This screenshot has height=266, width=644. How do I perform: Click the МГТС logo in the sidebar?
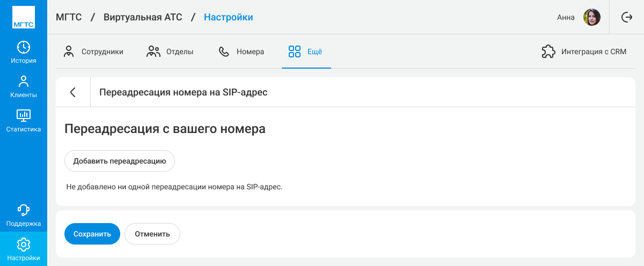pyautogui.click(x=24, y=18)
